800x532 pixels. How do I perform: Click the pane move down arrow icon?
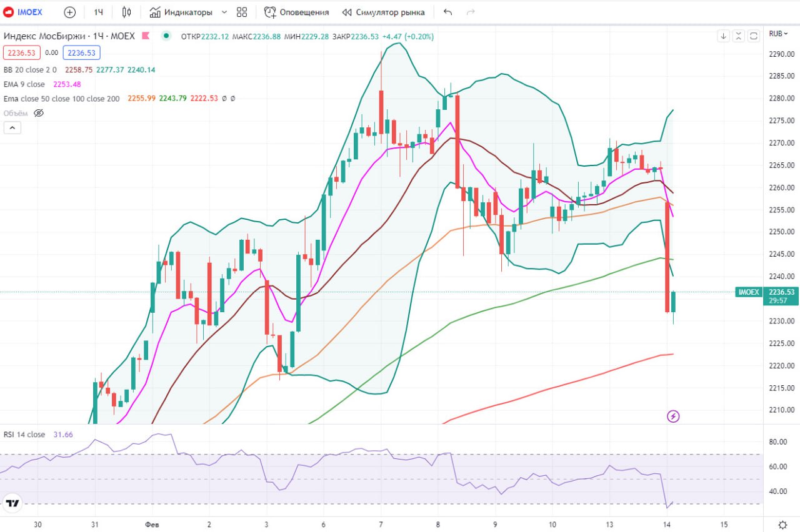tap(724, 36)
